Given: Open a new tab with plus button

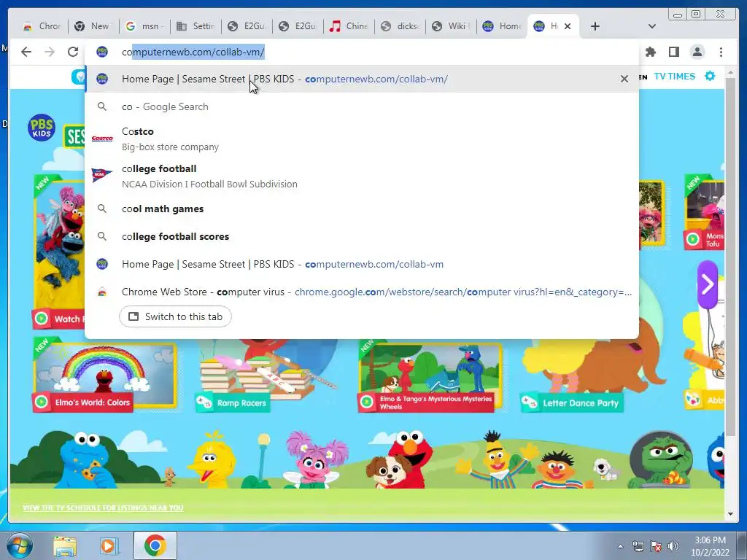Looking at the screenshot, I should [595, 26].
